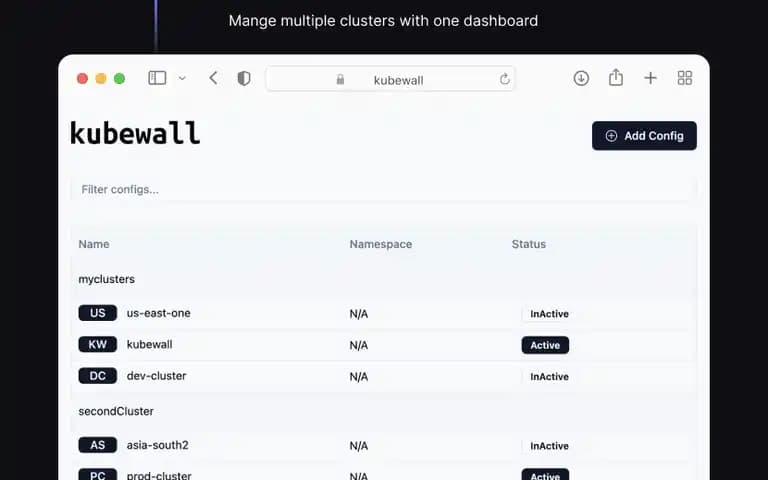Click the InActive status of asia-south2

click(550, 446)
